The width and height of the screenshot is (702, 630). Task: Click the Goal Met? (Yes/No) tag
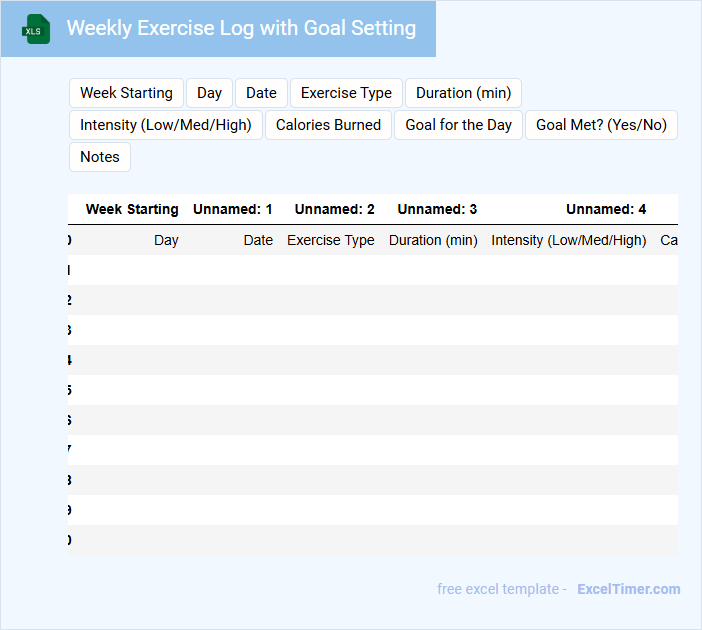pyautogui.click(x=601, y=125)
